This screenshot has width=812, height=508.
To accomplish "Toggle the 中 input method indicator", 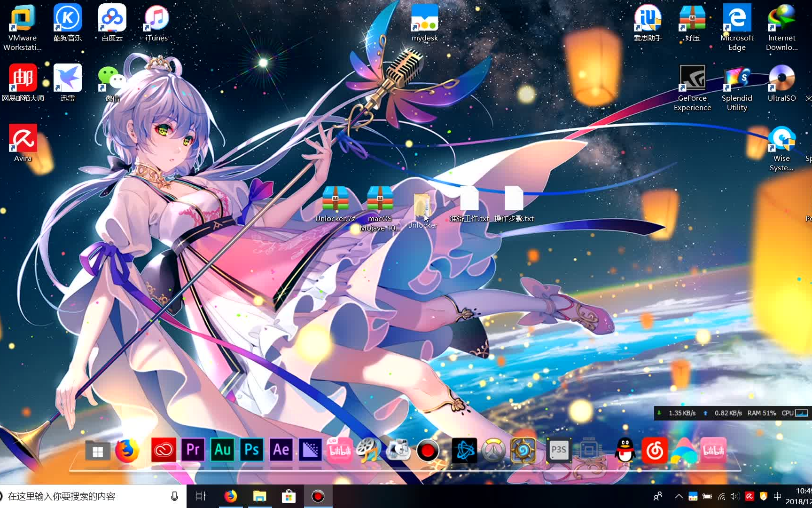I will click(x=777, y=496).
